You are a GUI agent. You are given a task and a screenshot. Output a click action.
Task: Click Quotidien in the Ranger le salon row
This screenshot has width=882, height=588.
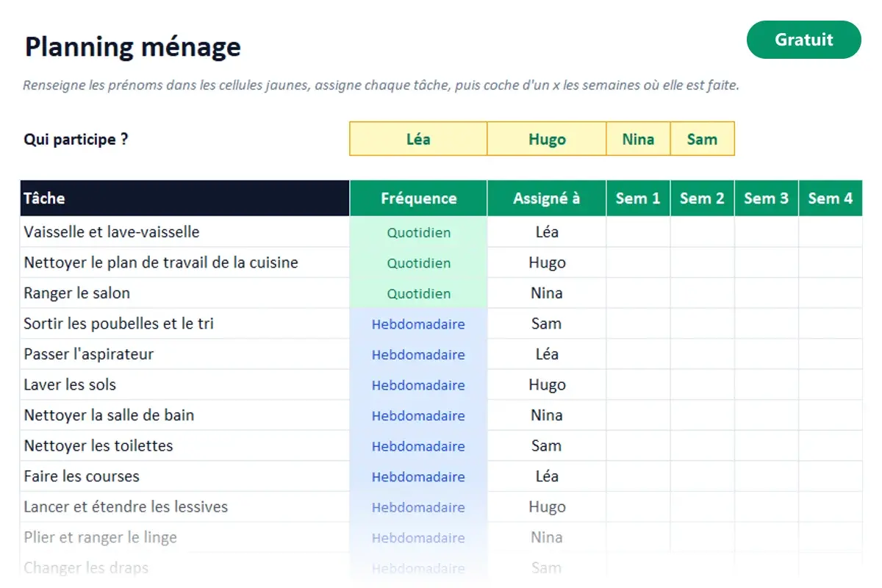pyautogui.click(x=419, y=294)
